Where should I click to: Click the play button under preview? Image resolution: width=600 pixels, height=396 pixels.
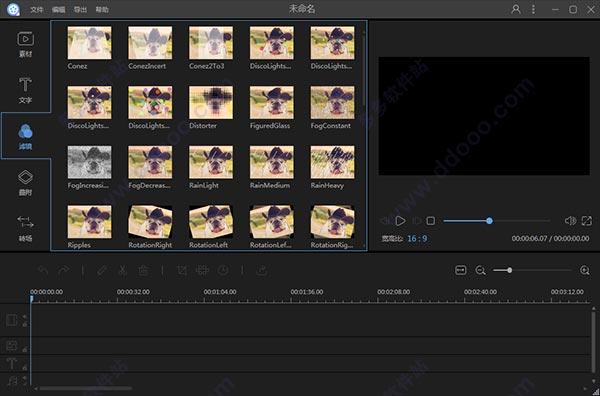400,221
